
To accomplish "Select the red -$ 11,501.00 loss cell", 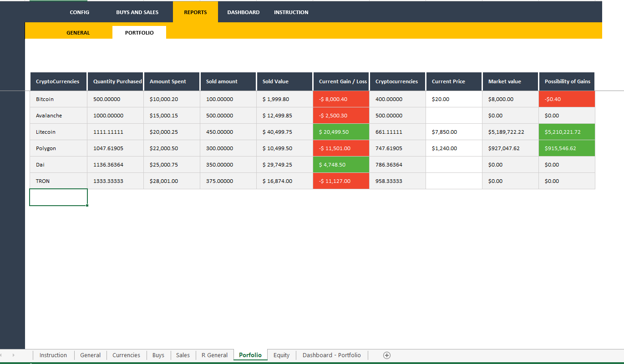I will [x=341, y=148].
